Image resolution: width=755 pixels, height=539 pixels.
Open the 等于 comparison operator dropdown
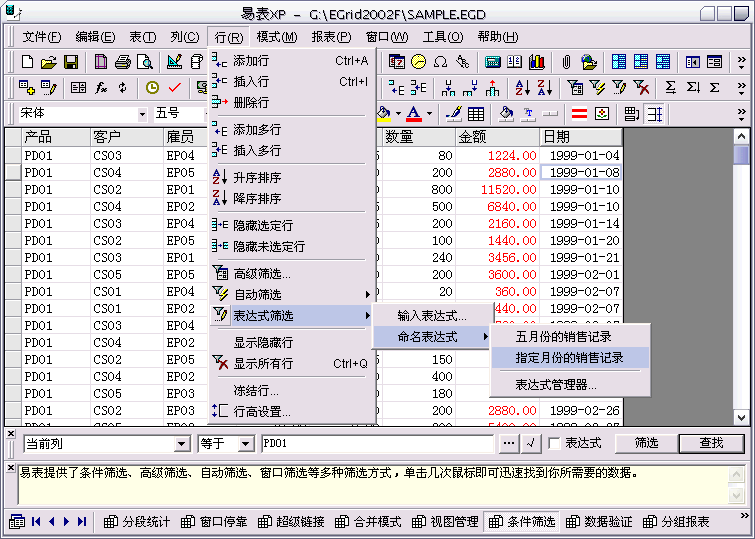click(246, 444)
